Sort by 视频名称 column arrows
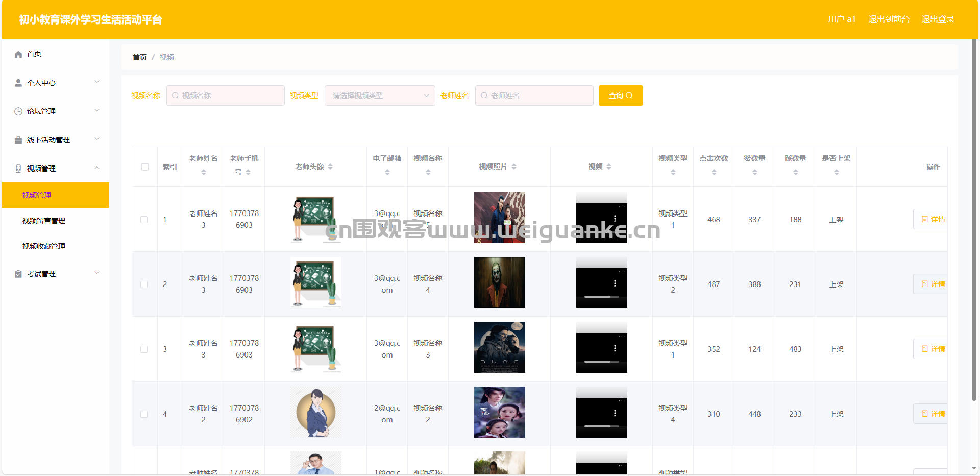Viewport: 980px width, 476px height. tap(428, 173)
